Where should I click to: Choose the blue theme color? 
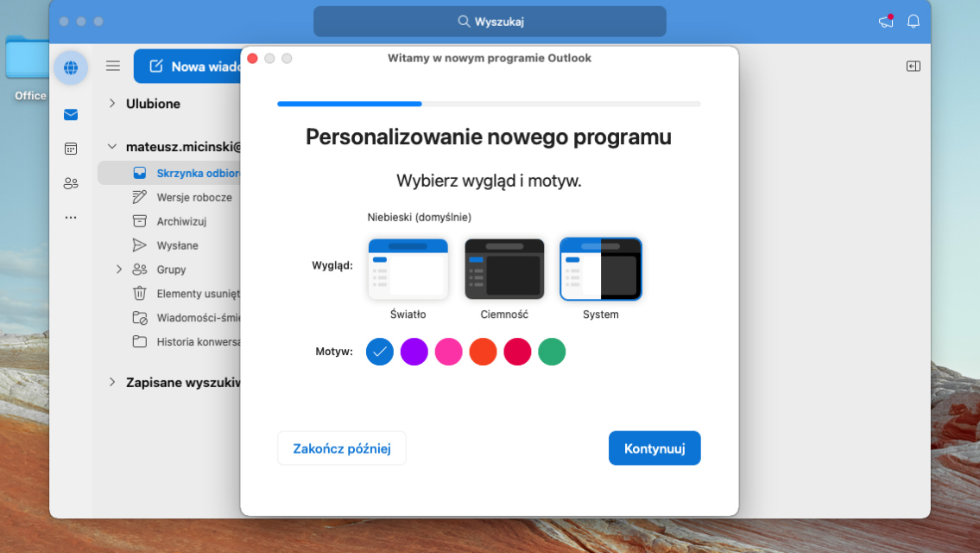[x=379, y=352]
